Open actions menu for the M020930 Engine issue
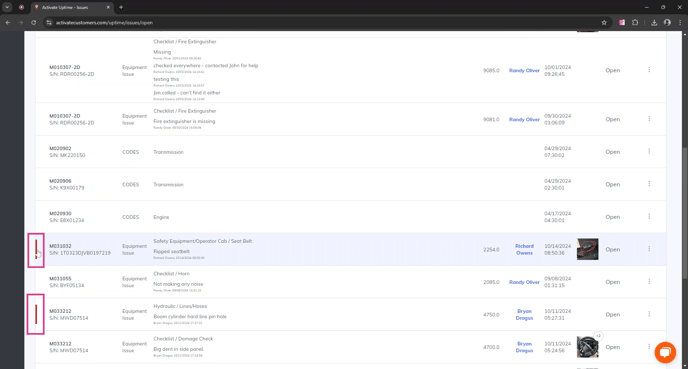 point(649,216)
